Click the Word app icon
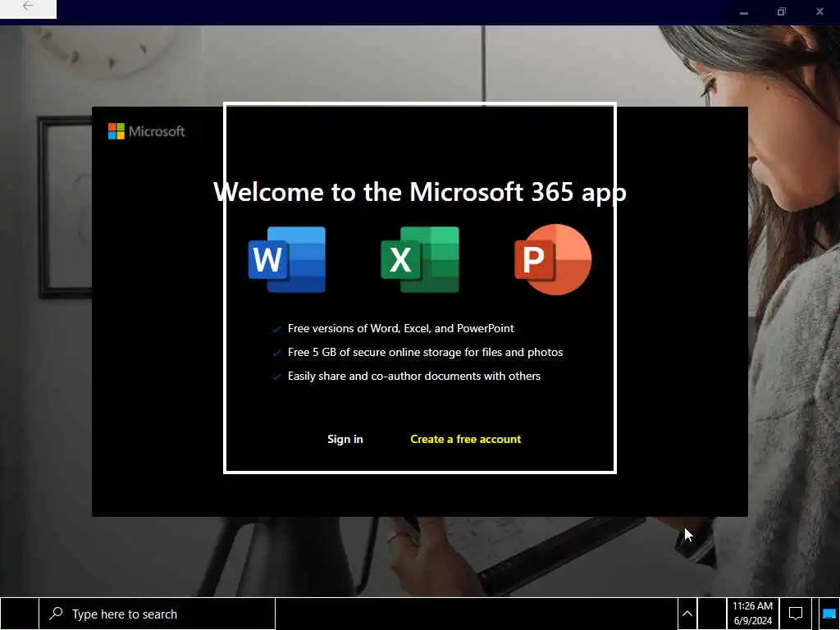840x630 pixels. click(x=287, y=259)
